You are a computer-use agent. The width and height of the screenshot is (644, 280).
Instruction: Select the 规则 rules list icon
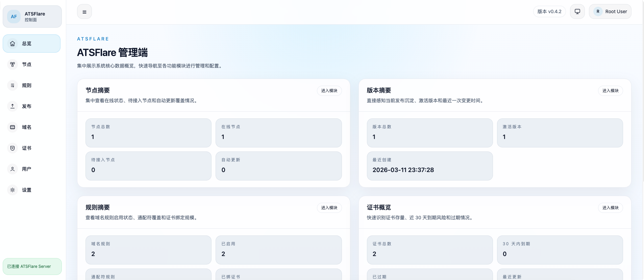[x=13, y=85]
